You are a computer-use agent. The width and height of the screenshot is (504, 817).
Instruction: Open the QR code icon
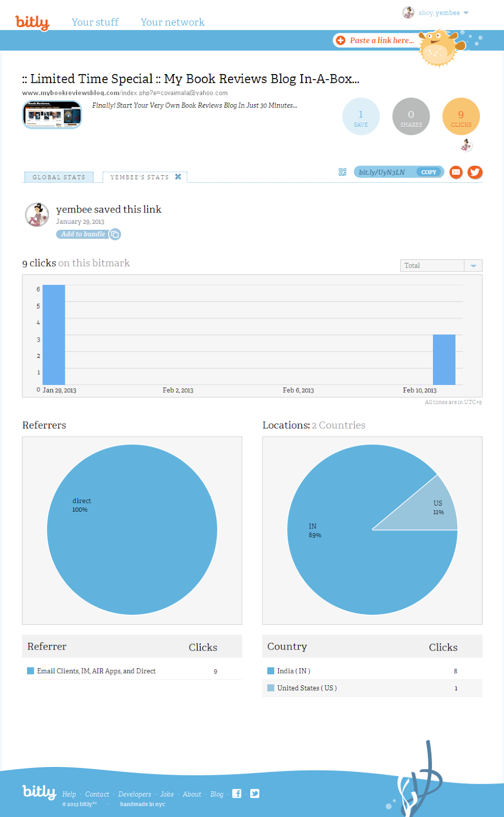343,172
